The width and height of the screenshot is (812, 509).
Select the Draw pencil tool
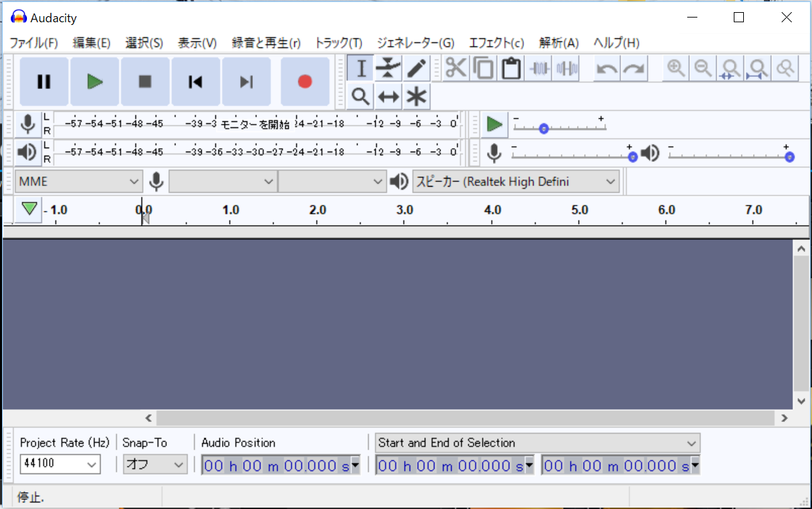417,68
